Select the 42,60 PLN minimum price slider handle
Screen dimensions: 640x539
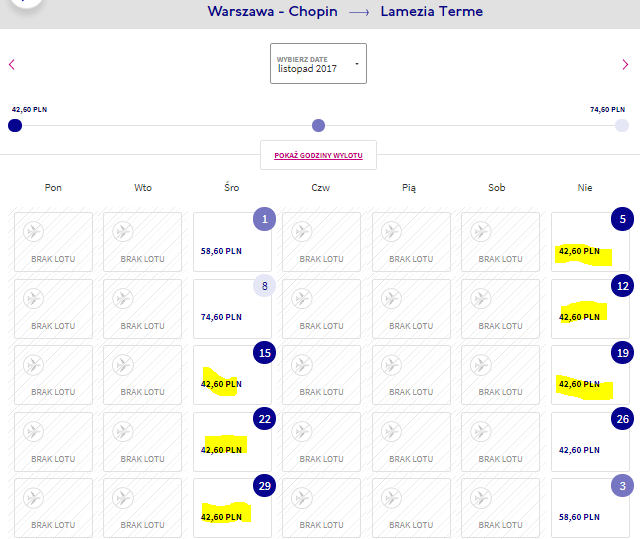click(15, 125)
